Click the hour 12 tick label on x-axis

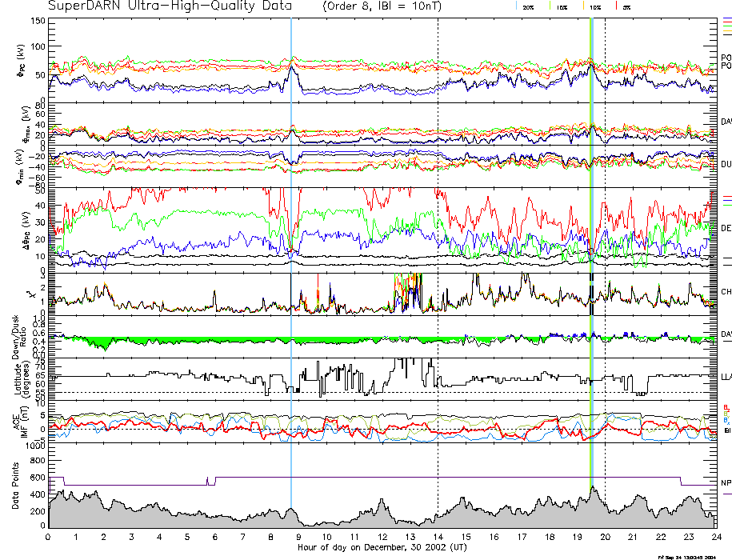[382, 536]
